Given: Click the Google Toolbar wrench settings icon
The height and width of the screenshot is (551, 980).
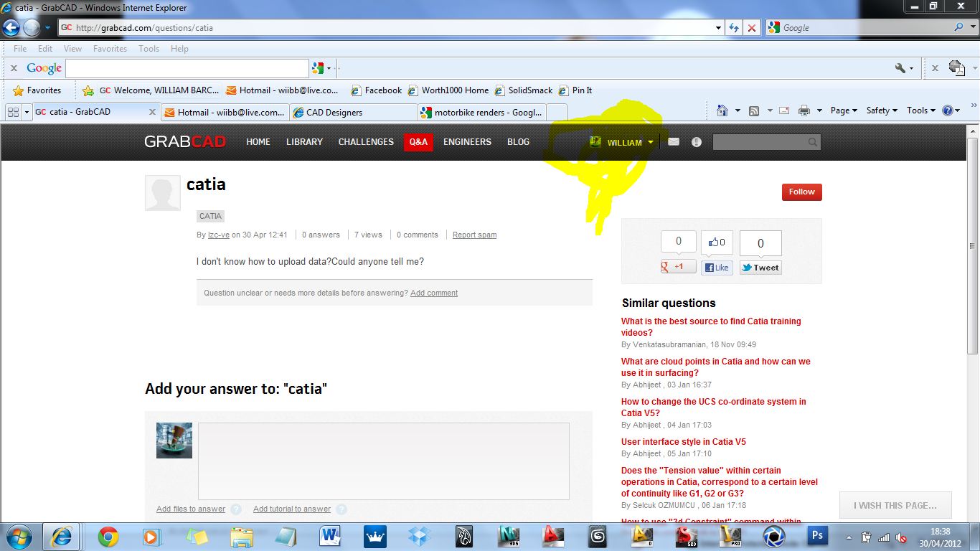Looking at the screenshot, I should click(x=900, y=68).
